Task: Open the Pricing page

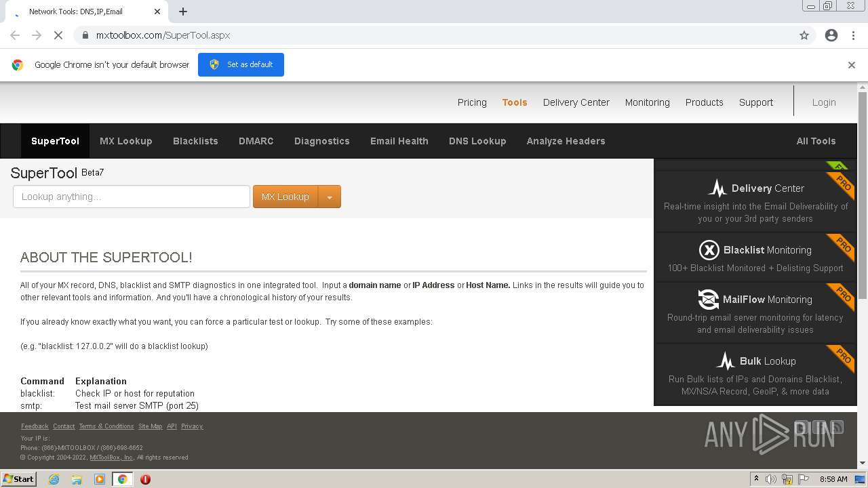Action: coord(472,102)
